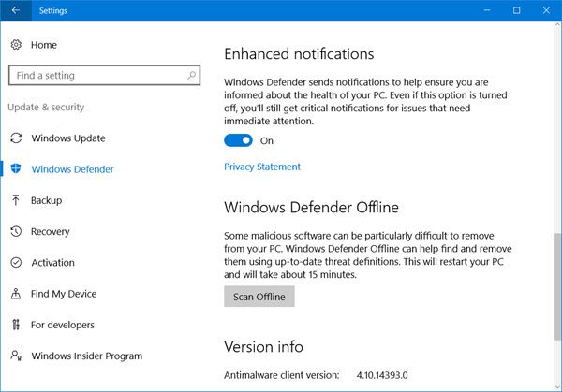This screenshot has width=562, height=392.
Task: Select Backup in the sidebar
Action: coord(46,200)
